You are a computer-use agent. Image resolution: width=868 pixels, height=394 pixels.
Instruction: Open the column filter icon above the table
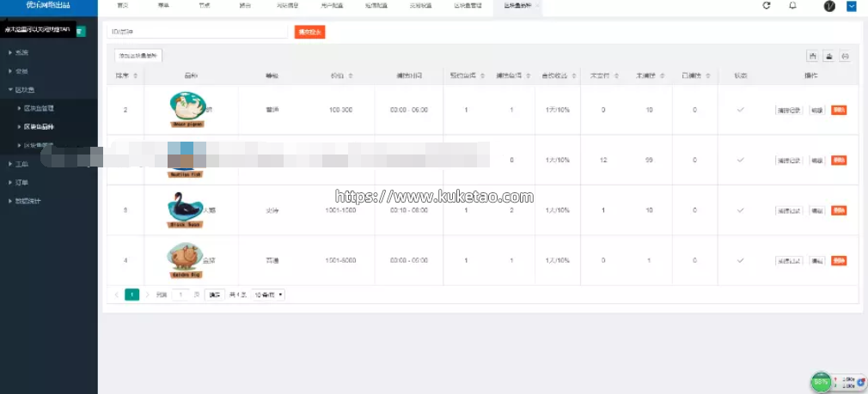pyautogui.click(x=813, y=56)
